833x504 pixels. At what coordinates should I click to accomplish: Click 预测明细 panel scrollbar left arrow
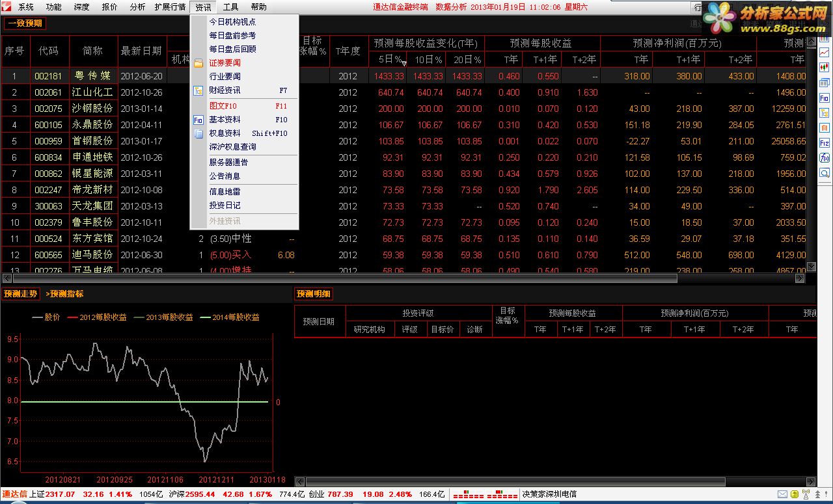(300, 482)
